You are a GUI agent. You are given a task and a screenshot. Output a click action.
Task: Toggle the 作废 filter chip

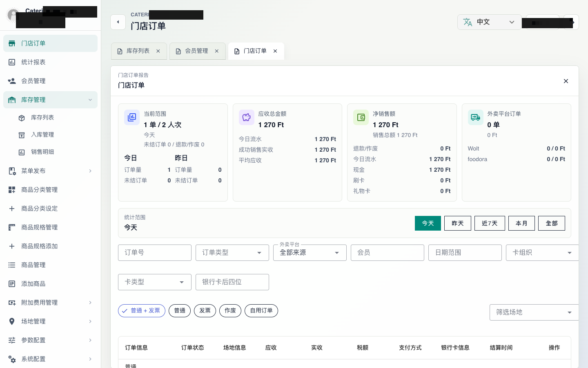coord(230,311)
